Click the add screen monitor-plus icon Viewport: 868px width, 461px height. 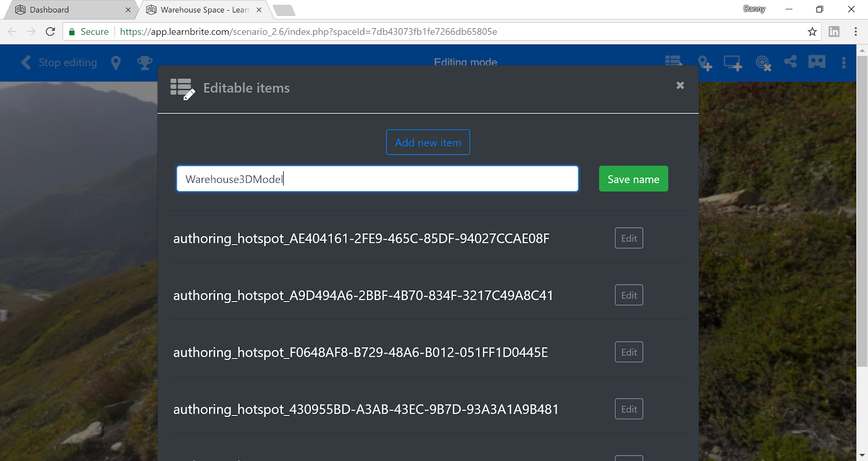pyautogui.click(x=732, y=63)
